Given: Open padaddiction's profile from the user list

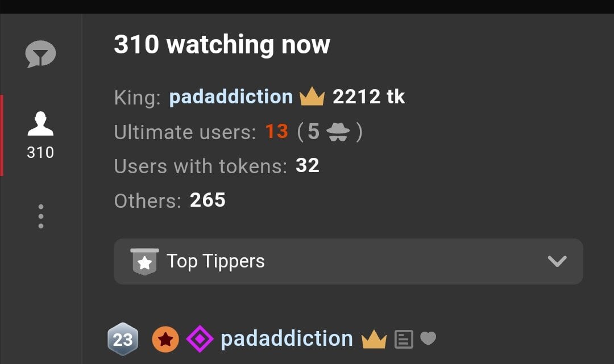Looking at the screenshot, I should 287,339.
